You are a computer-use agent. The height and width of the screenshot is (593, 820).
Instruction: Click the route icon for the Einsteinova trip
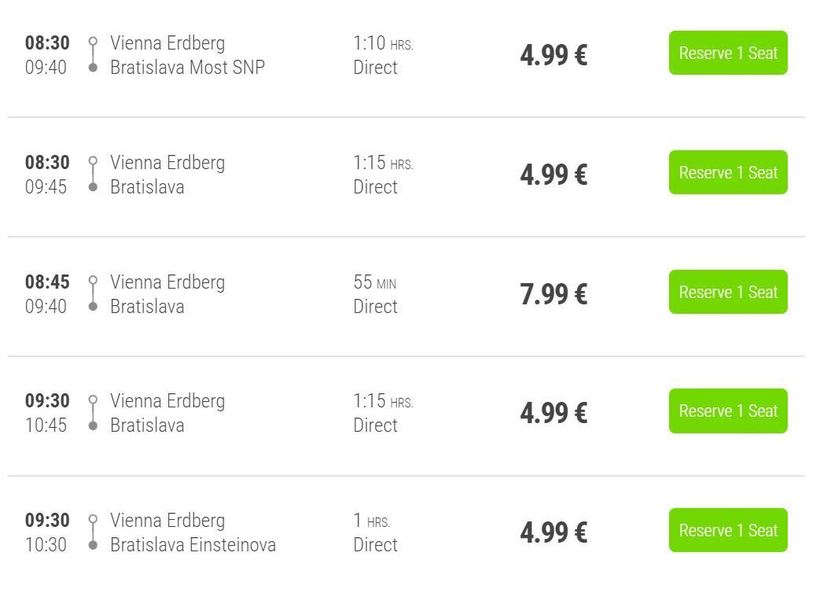coord(93,532)
